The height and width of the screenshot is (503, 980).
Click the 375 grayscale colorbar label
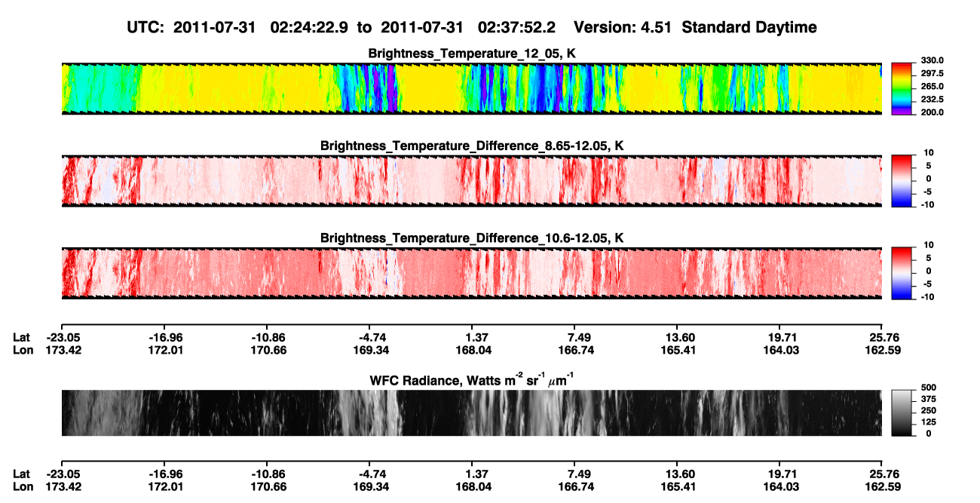(928, 399)
